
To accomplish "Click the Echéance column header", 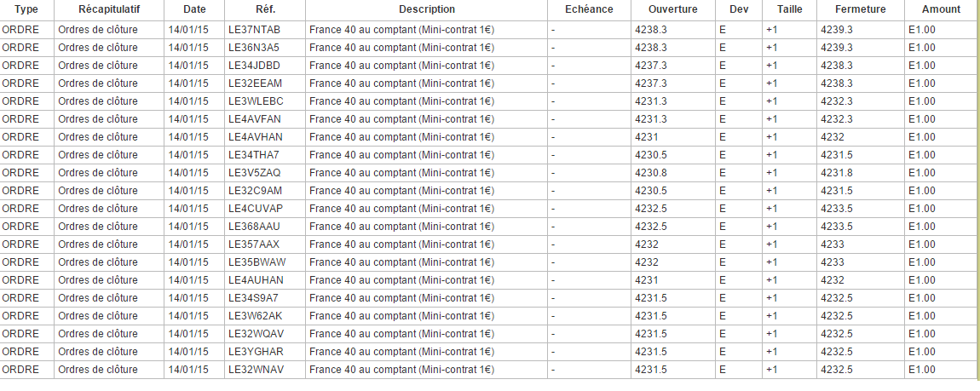I will coord(589,9).
